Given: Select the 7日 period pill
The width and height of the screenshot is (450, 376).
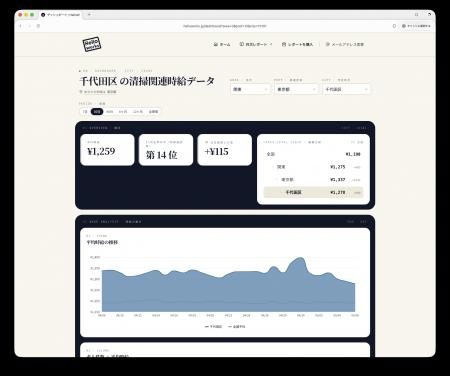Looking at the screenshot, I should click(85, 112).
